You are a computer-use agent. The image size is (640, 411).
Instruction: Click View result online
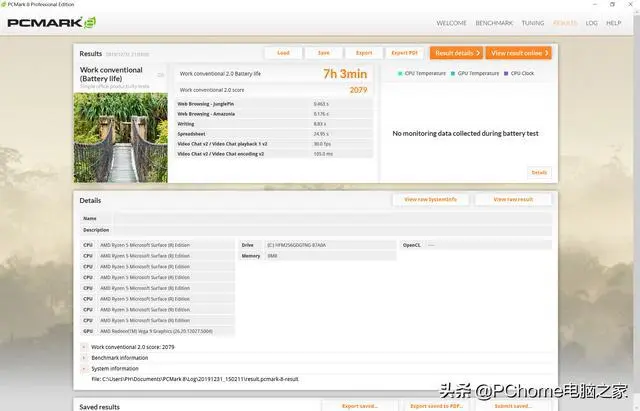(518, 53)
